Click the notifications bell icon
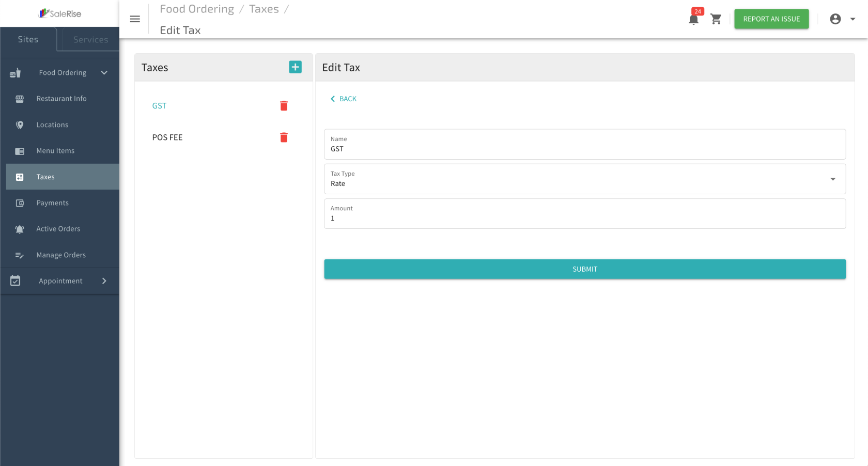Screen dimensions: 868x466 [x=693, y=20]
